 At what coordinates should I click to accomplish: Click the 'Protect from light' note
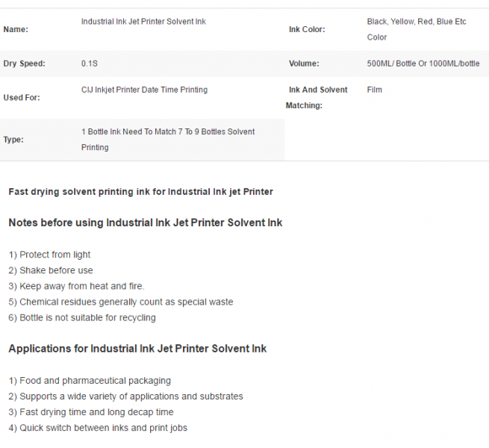coord(55,255)
